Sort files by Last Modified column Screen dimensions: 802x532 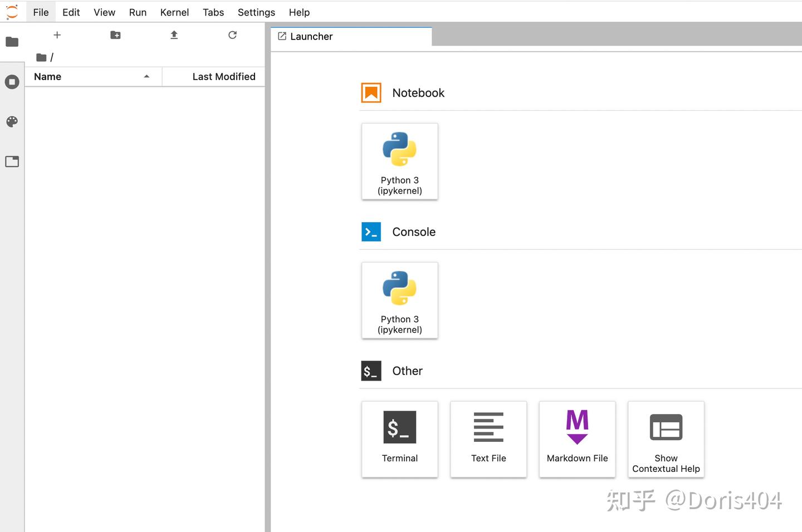tap(214, 77)
